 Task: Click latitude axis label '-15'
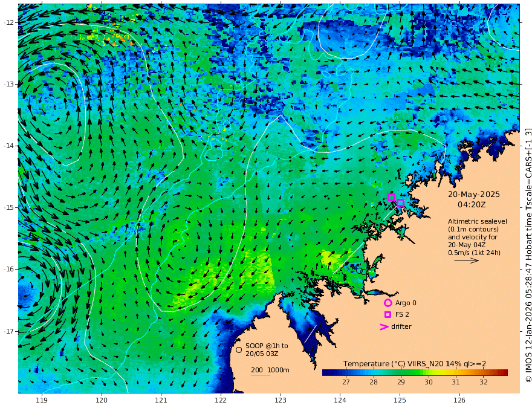point(8,207)
